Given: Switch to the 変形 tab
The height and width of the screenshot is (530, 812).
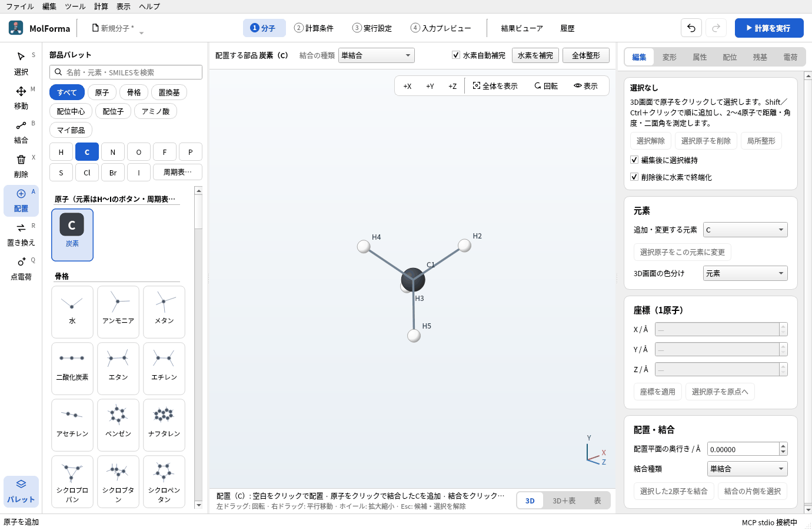Looking at the screenshot, I should click(x=670, y=57).
